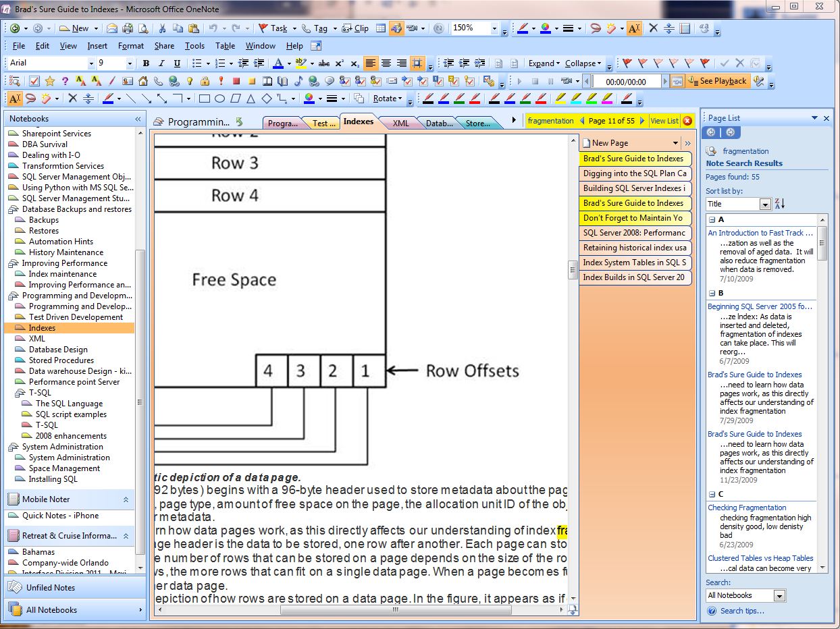Apply the Password padlock tag
The image size is (840, 629).
[x=205, y=81]
